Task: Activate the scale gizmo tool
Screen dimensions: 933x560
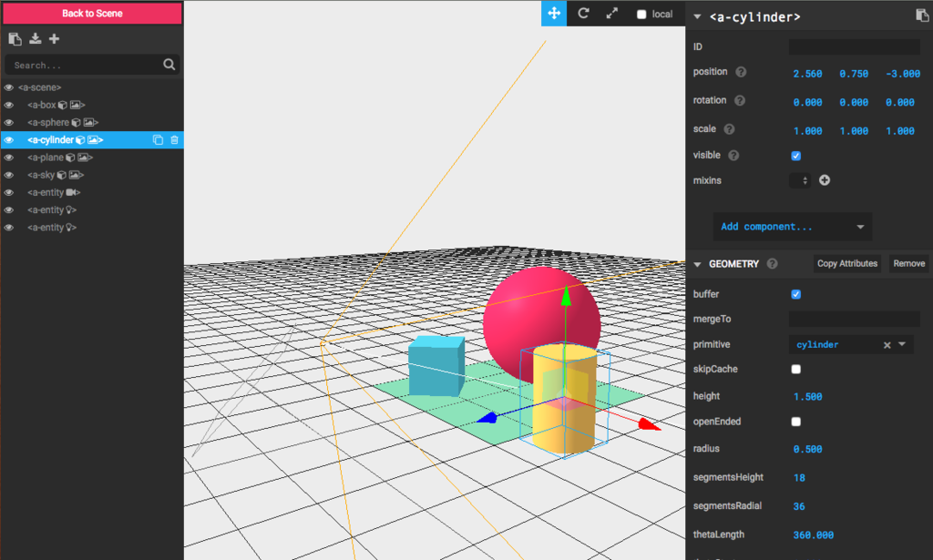Action: click(611, 13)
